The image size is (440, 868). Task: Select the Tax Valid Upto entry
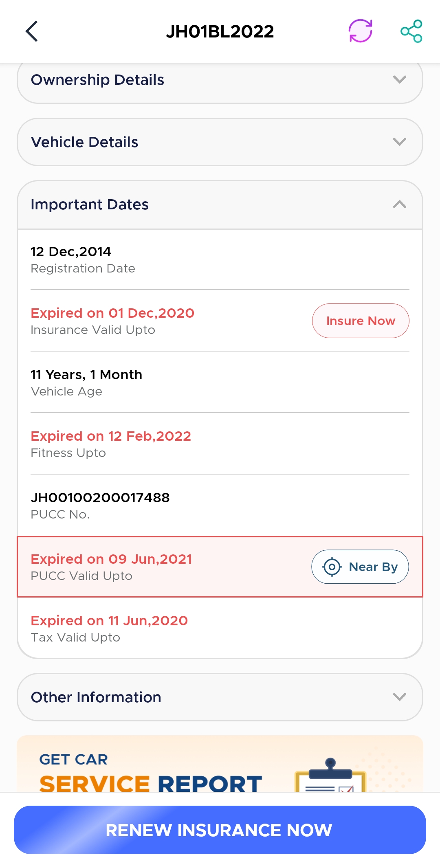pyautogui.click(x=220, y=628)
